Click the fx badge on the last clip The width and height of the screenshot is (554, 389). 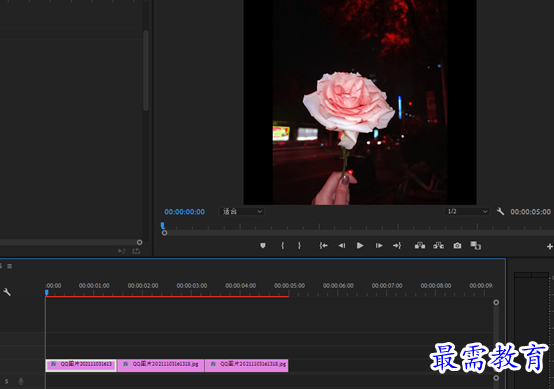point(213,364)
